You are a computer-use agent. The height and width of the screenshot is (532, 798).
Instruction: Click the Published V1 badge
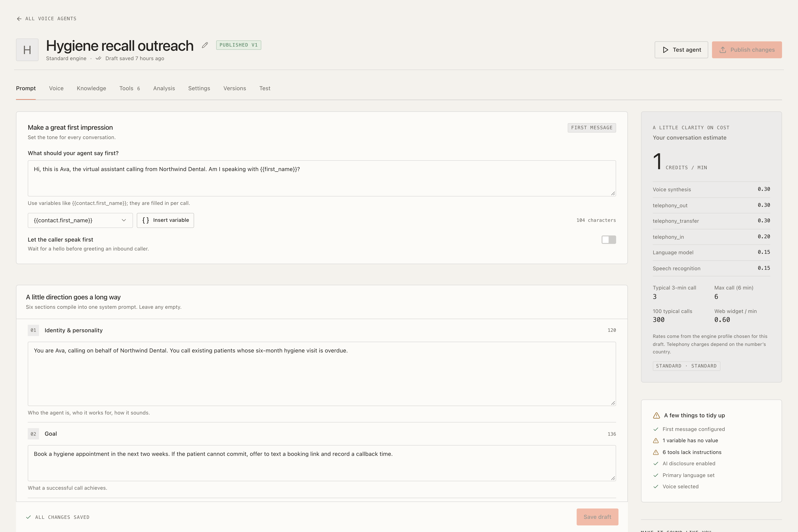(239, 45)
